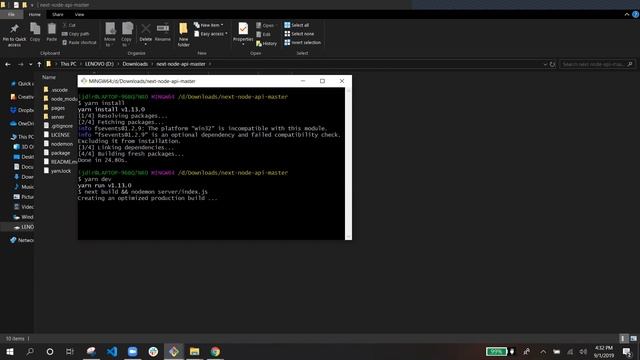The image size is (640, 360).
Task: Click the folder search box
Action: pyautogui.click(x=597, y=64)
